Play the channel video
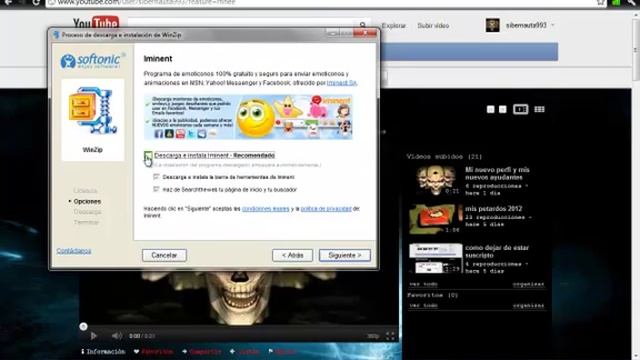Screen dimensions: 640x360 pyautogui.click(x=93, y=336)
